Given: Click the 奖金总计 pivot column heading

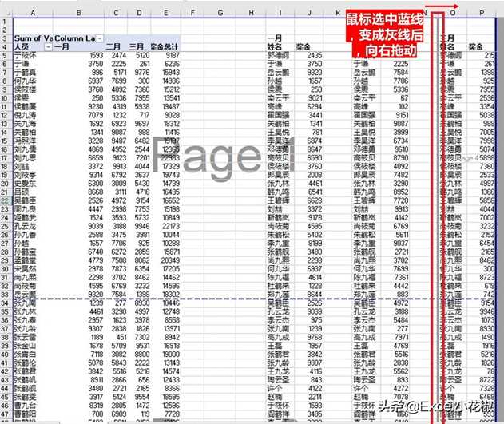Looking at the screenshot, I should click(165, 47).
